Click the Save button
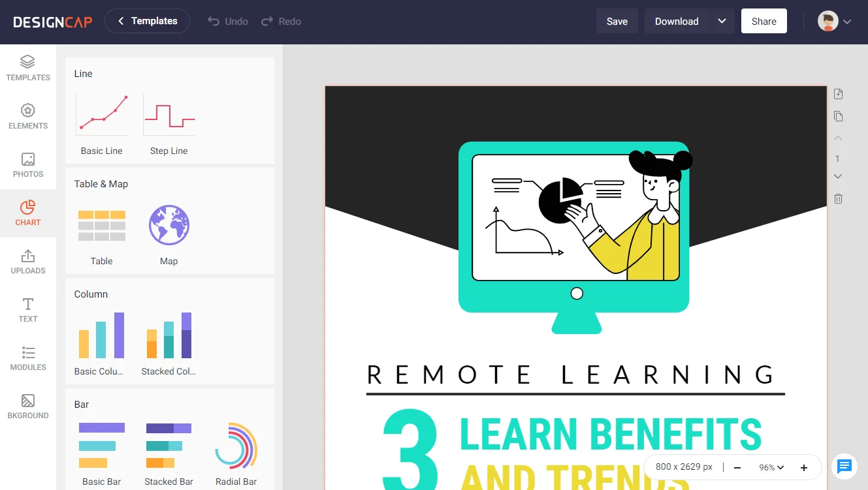868x490 pixels. [617, 21]
